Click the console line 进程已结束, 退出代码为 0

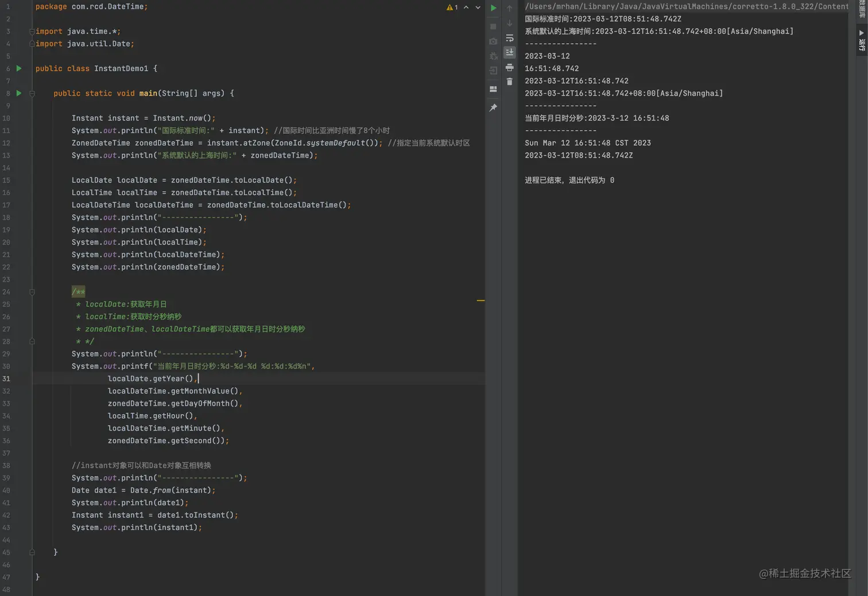(569, 180)
